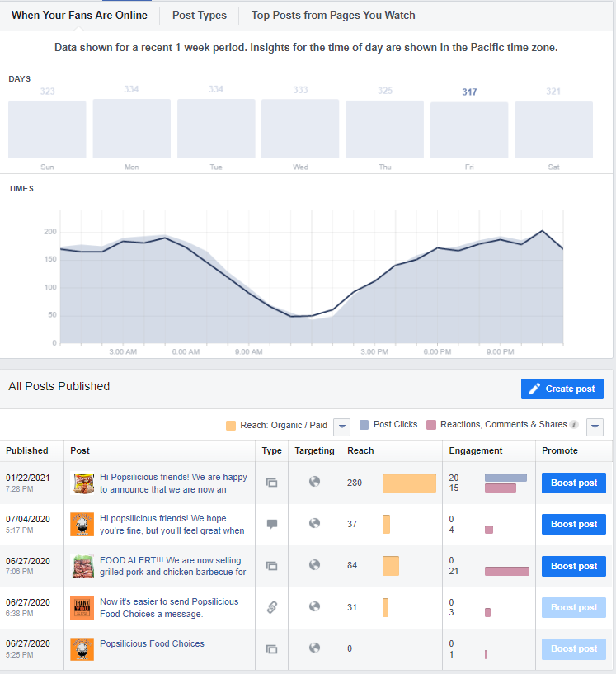This screenshot has width=616, height=674.
Task: Switch to the Post Types tab
Action: pyautogui.click(x=199, y=16)
